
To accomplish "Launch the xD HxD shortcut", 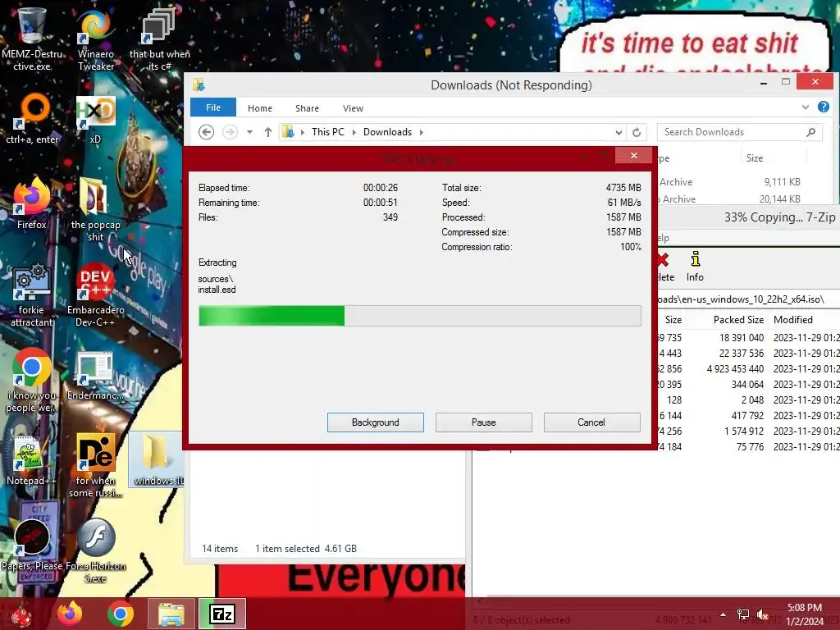I will point(95,119).
